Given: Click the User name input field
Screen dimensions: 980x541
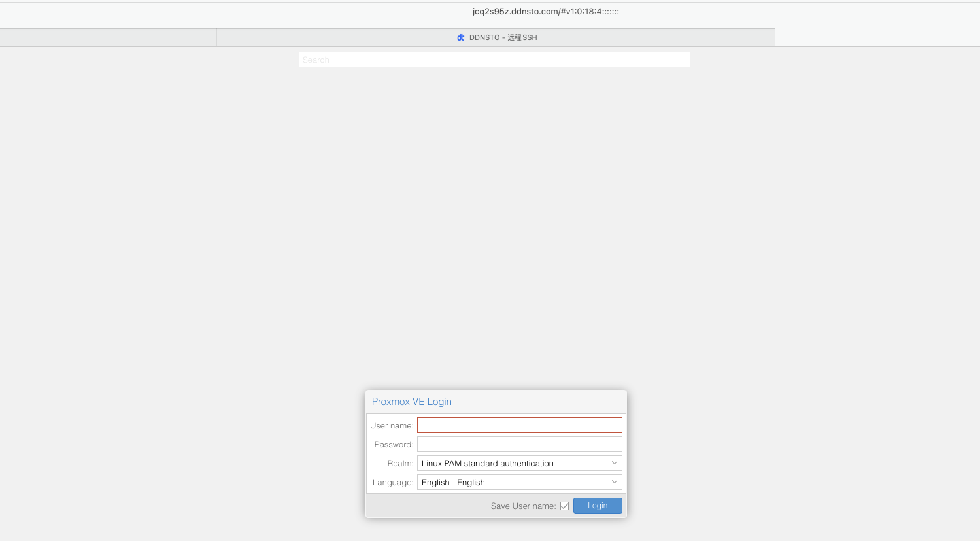Looking at the screenshot, I should pos(520,425).
